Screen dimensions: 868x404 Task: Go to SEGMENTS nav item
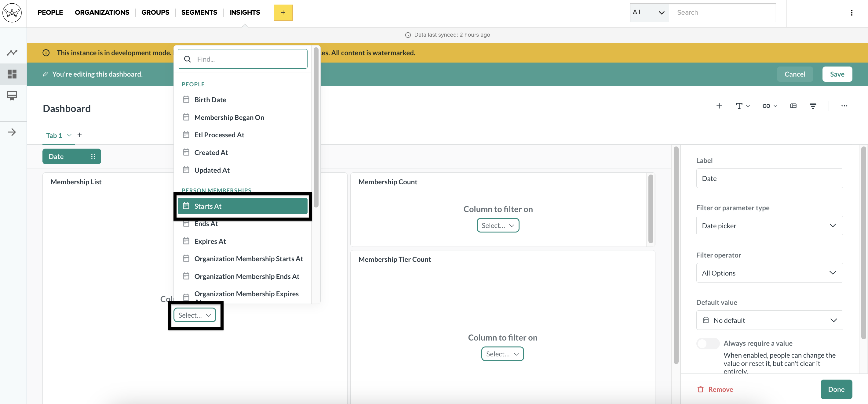click(x=199, y=13)
